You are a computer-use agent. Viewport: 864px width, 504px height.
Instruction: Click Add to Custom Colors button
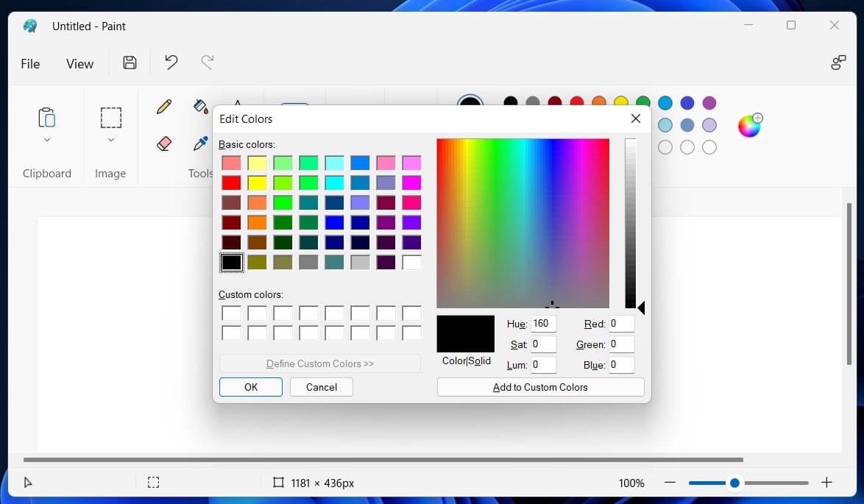[x=540, y=387]
